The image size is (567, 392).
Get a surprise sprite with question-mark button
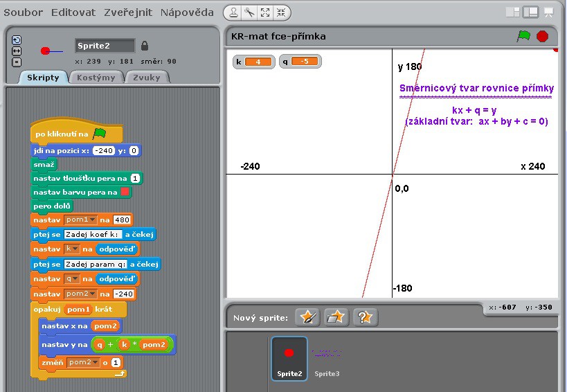point(365,317)
